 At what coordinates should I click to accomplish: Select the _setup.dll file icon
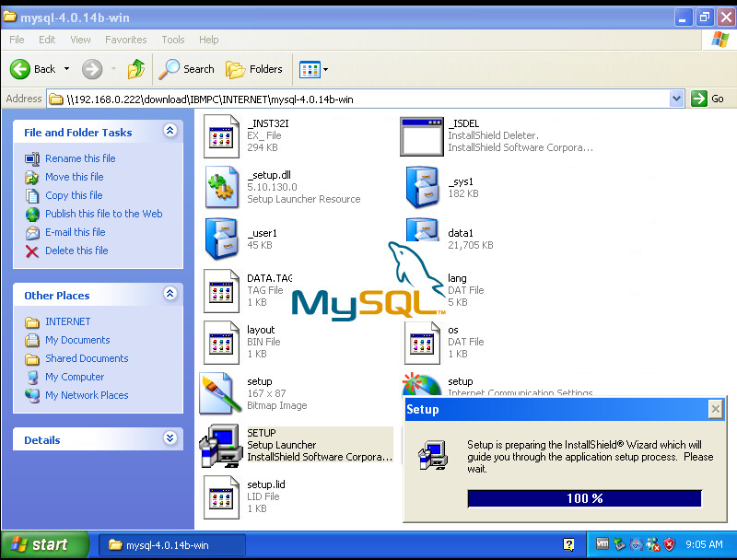[x=223, y=187]
